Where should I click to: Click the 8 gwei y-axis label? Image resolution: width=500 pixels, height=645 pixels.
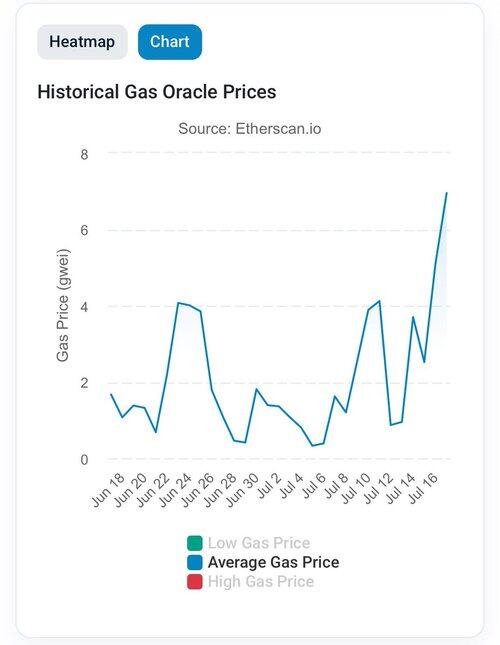(x=84, y=155)
